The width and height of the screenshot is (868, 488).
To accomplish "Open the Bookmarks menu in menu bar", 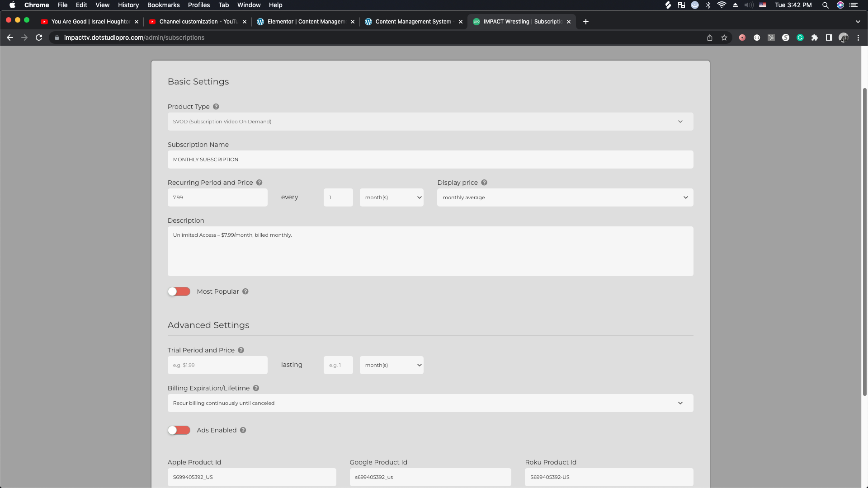I will coord(163,5).
